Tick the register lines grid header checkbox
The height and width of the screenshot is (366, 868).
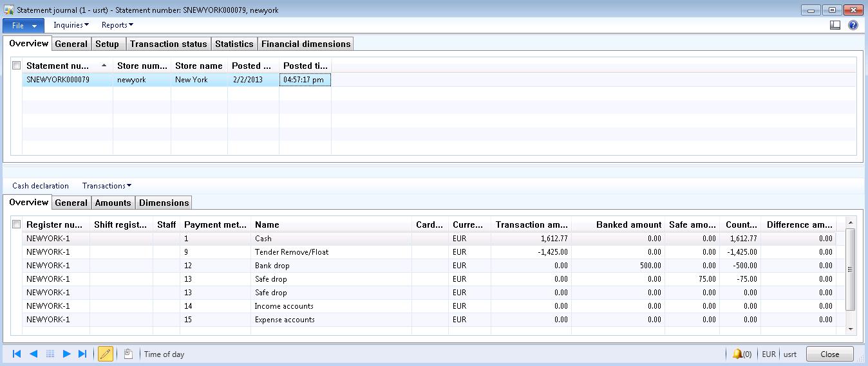tap(17, 224)
